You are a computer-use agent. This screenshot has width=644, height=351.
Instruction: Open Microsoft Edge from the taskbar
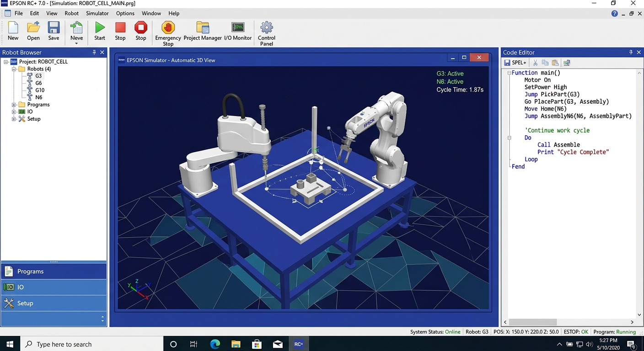(x=215, y=344)
